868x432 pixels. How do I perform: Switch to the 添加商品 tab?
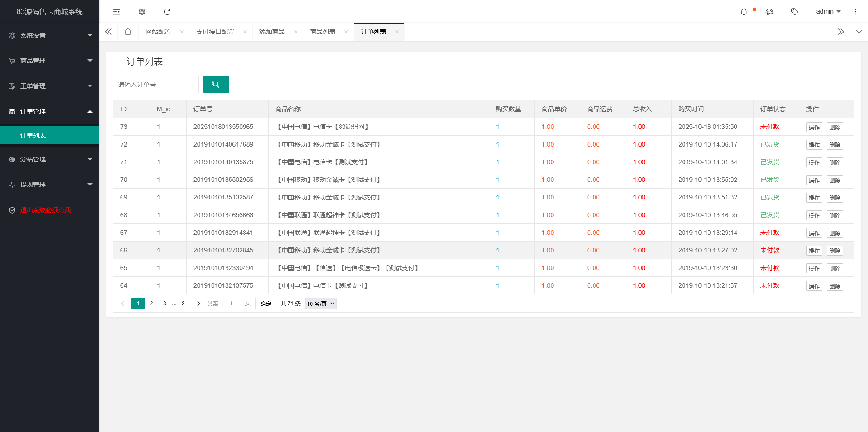[x=272, y=32]
